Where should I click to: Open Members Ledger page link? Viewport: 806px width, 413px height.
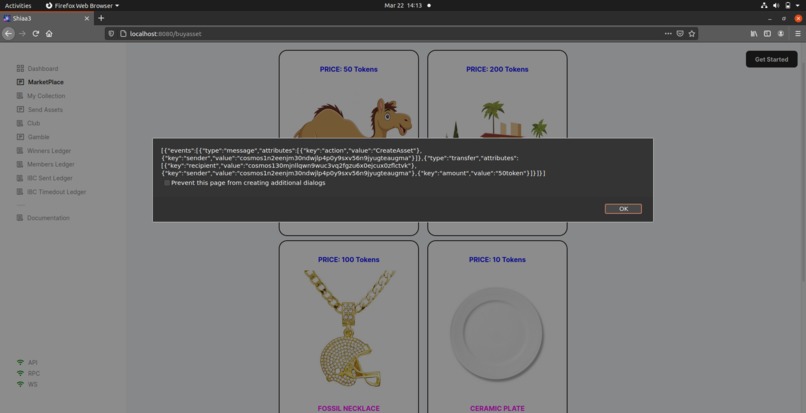51,165
